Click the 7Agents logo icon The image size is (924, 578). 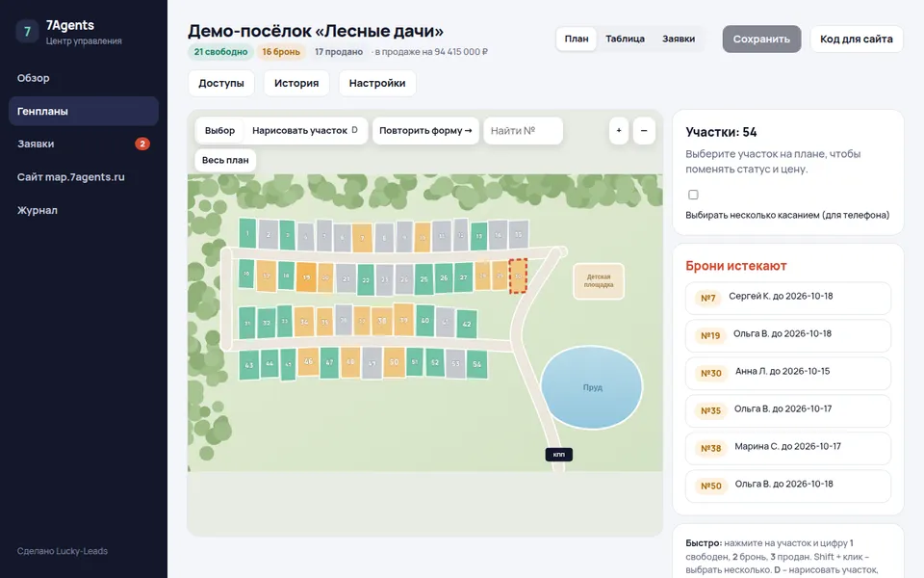[27, 31]
